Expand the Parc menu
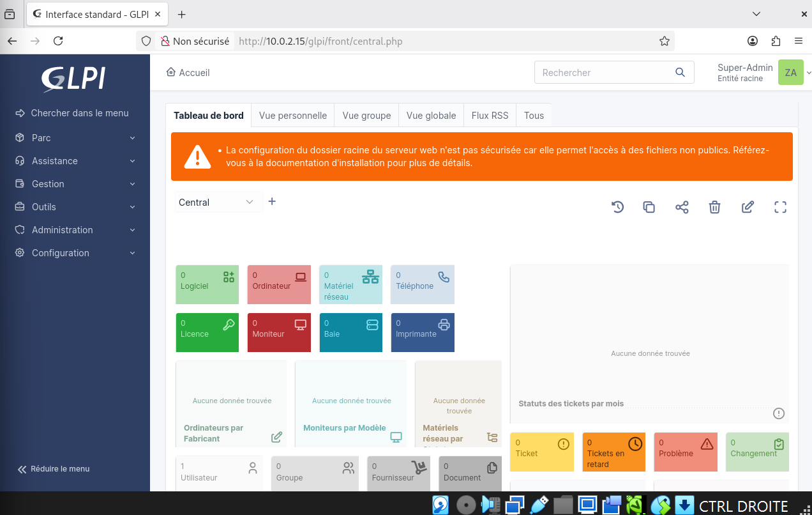 (x=75, y=138)
